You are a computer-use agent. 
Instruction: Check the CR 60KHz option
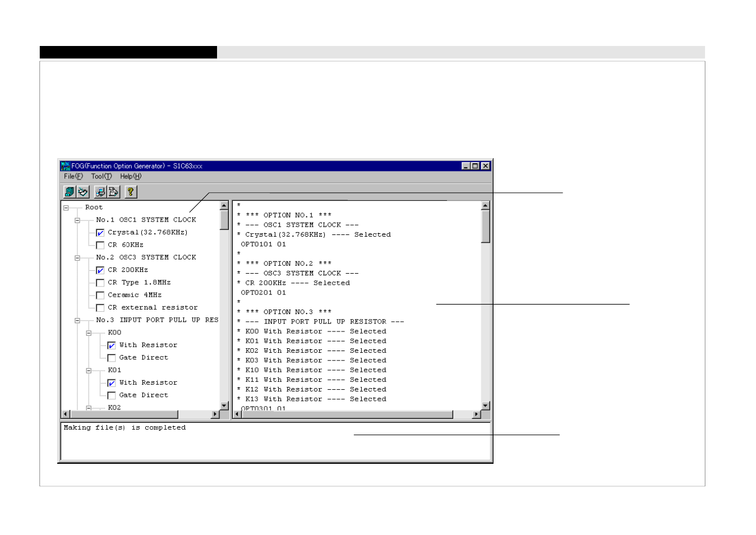coord(100,245)
